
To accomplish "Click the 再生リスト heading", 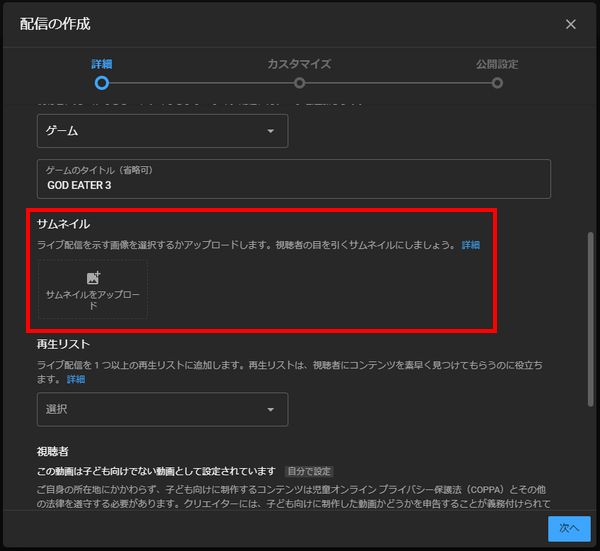I will tap(64, 344).
